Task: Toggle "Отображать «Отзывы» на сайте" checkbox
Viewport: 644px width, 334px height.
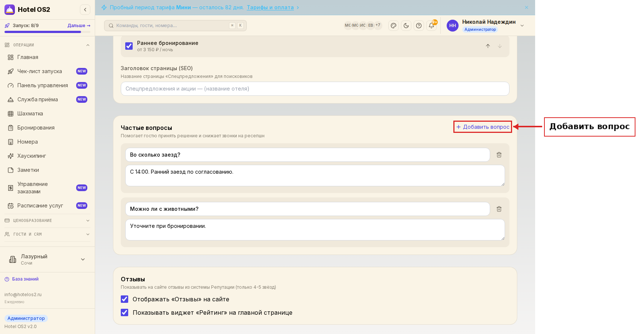Action: point(124,299)
